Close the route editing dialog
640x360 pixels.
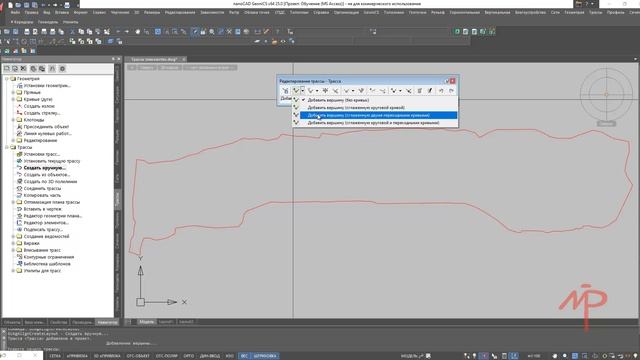click(452, 81)
